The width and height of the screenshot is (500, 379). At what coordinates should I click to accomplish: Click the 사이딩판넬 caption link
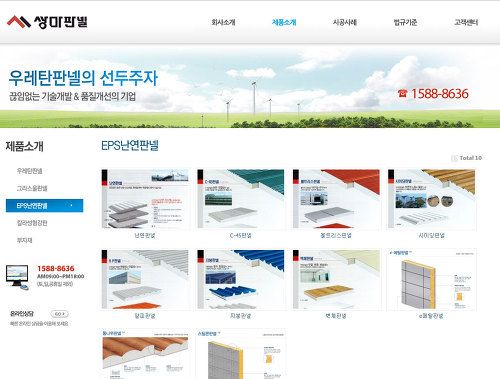click(x=432, y=235)
